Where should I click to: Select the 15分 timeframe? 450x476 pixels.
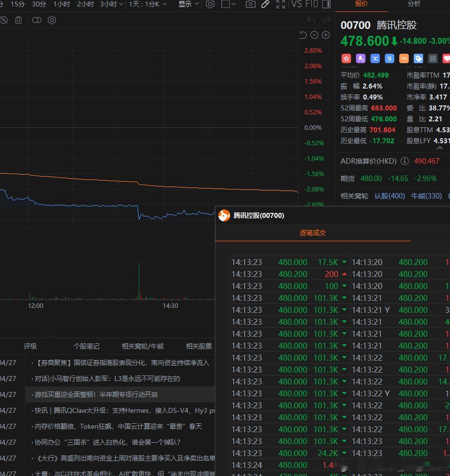click(17, 4)
